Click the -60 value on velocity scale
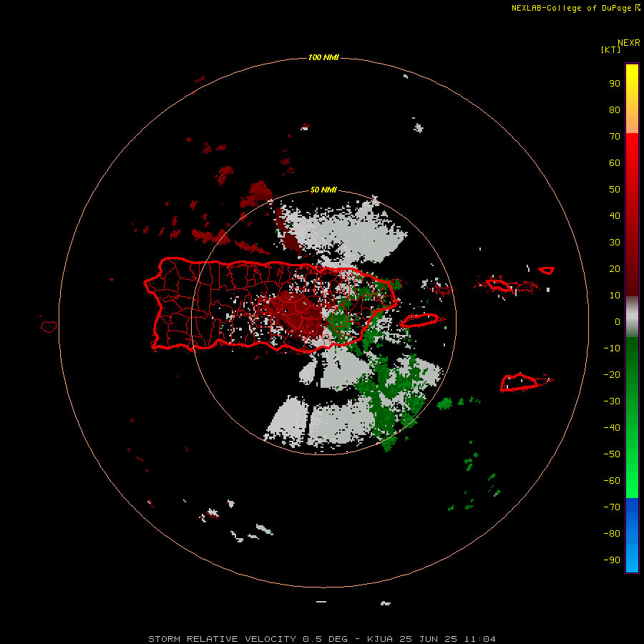 point(612,481)
